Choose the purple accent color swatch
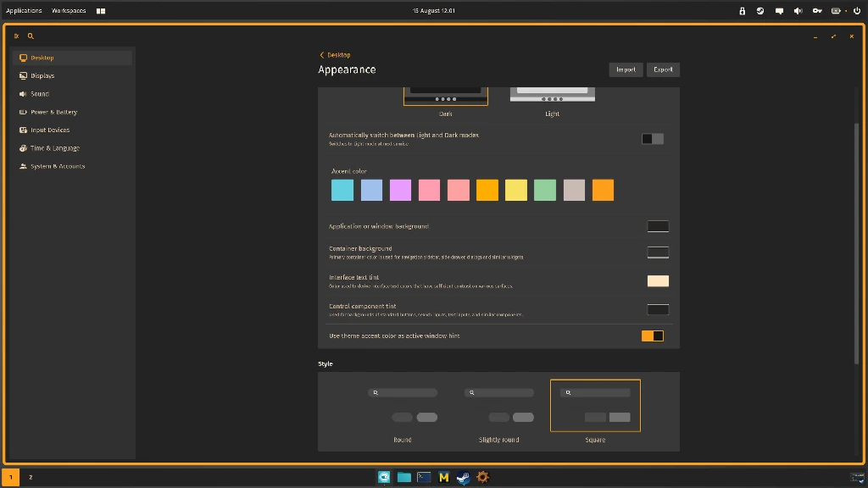Screen dimensions: 868x488 tap(400, 190)
